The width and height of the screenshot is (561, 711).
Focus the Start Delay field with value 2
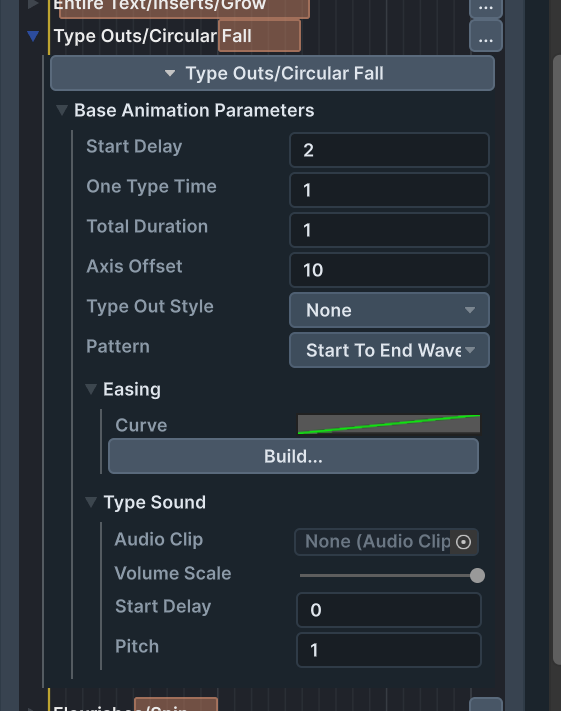[x=389, y=150]
